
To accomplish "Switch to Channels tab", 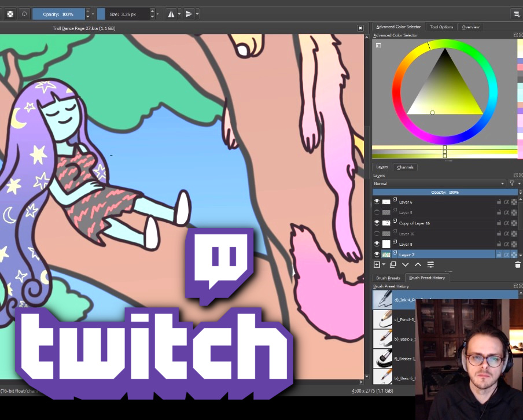I will (405, 167).
